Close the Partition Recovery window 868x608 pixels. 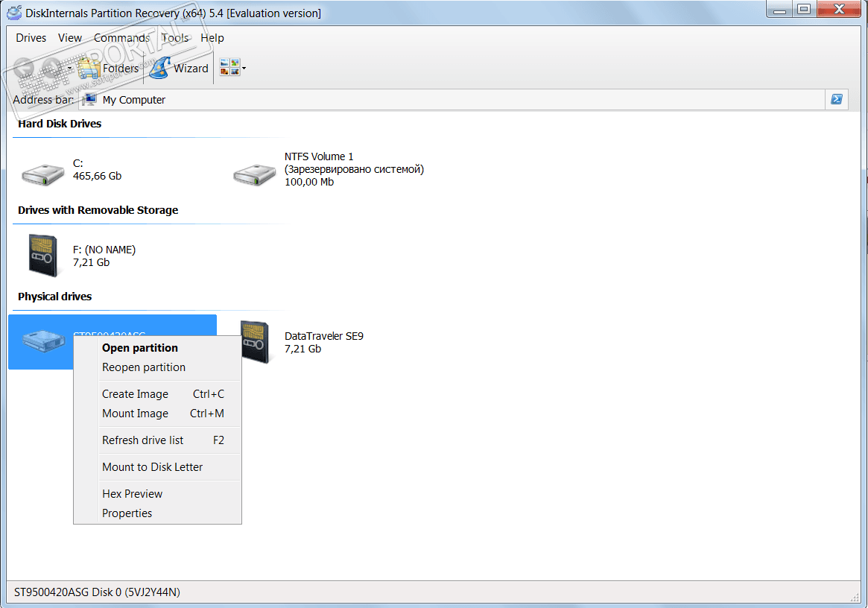pos(839,9)
